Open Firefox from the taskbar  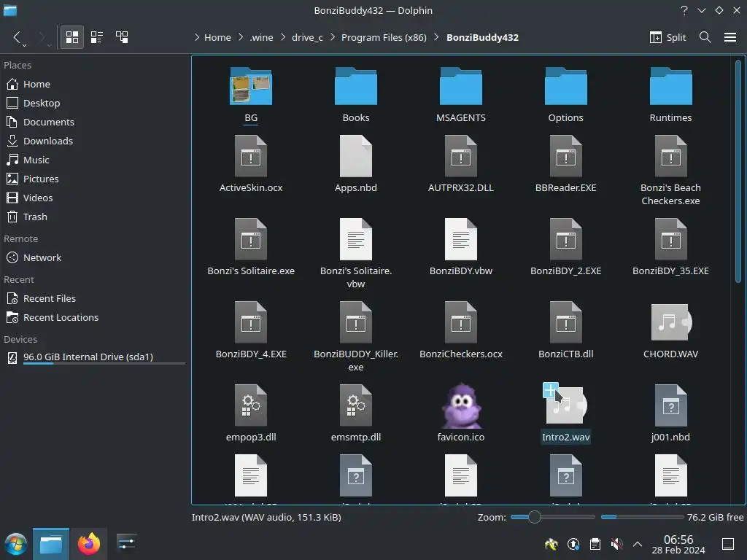point(89,544)
